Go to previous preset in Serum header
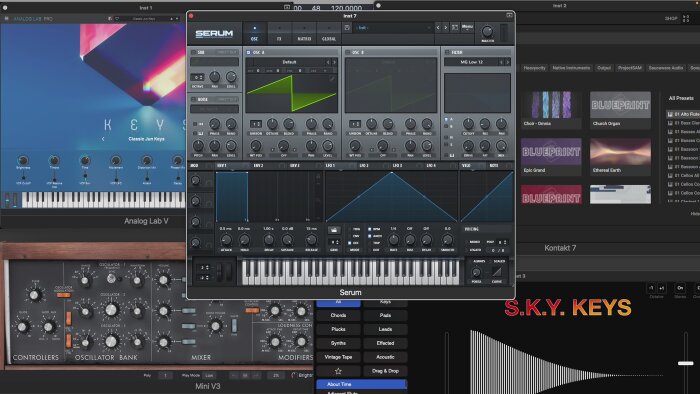 click(x=438, y=28)
